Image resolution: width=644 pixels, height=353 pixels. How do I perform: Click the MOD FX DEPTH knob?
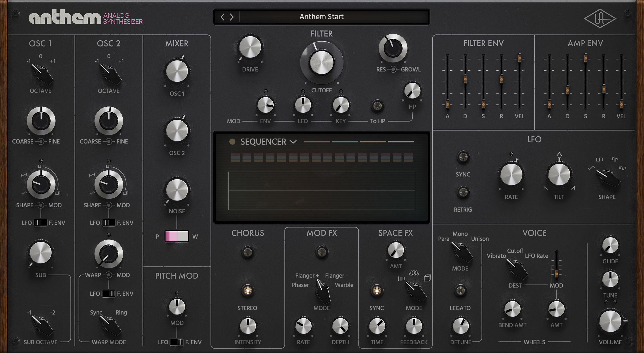(340, 326)
